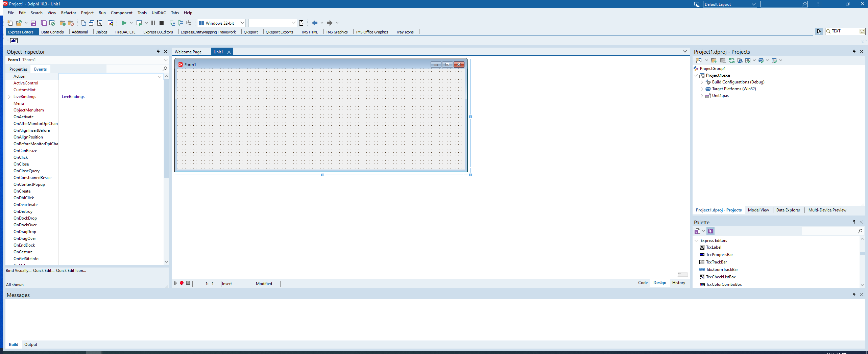Click the Save All toolbar icon
This screenshot has height=354, width=868.
[x=44, y=23]
